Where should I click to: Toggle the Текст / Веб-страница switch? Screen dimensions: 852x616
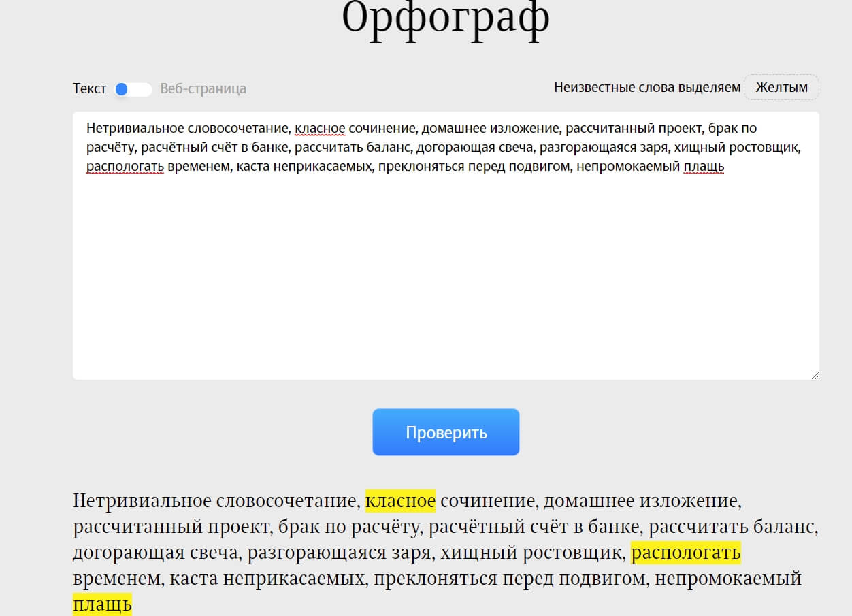(133, 89)
